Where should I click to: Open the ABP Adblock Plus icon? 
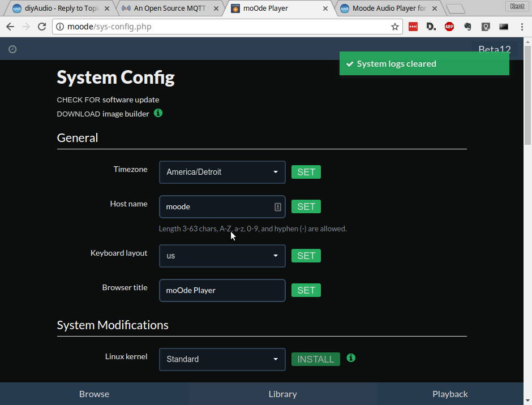[x=449, y=27]
